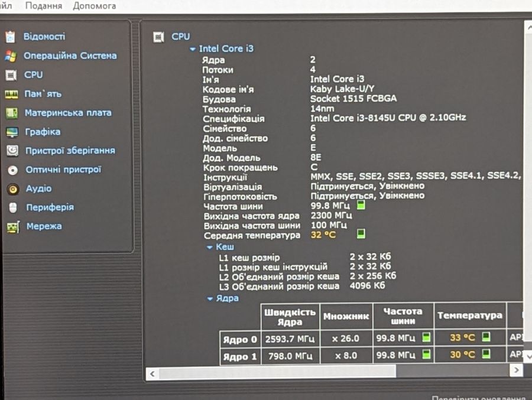Click the 2593.7 МГц core speed value

290,339
